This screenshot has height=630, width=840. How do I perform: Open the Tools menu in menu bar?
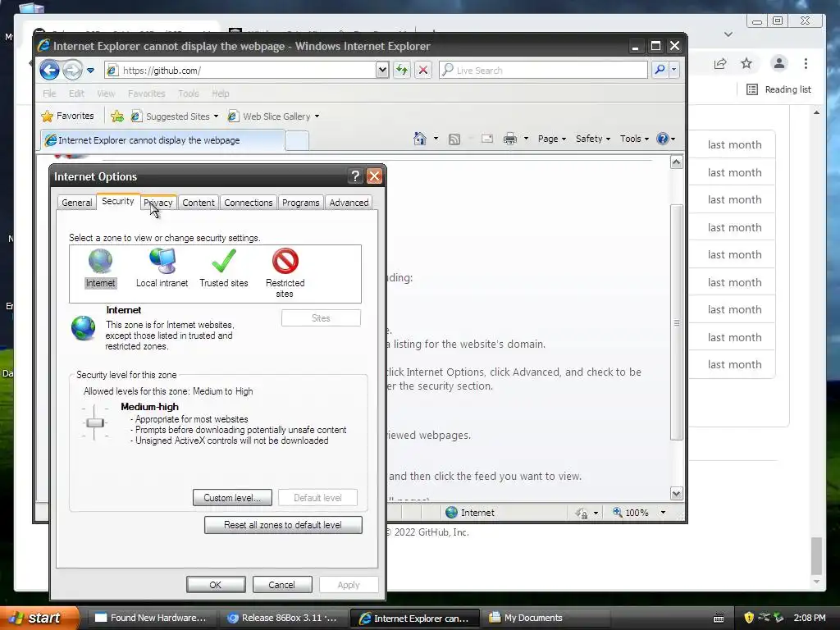coord(189,94)
